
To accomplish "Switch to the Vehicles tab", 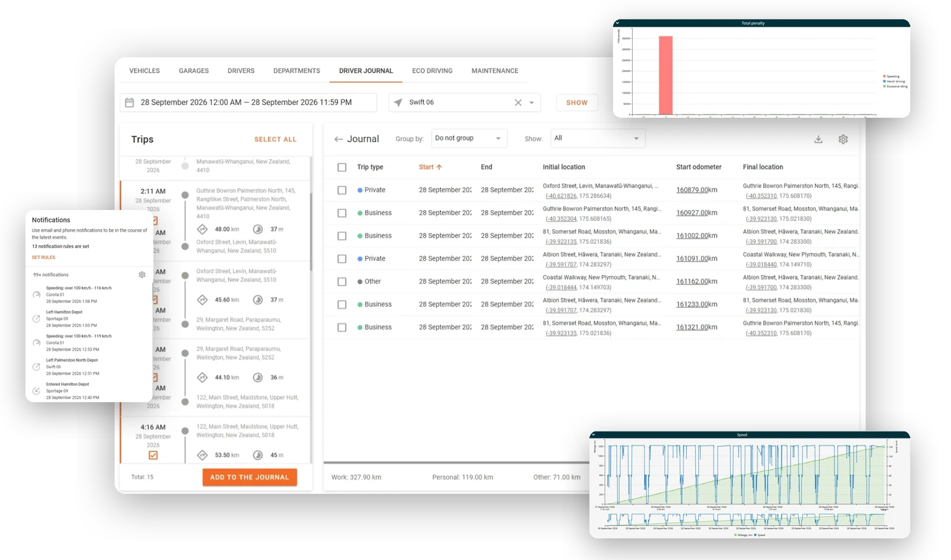I will pos(144,71).
